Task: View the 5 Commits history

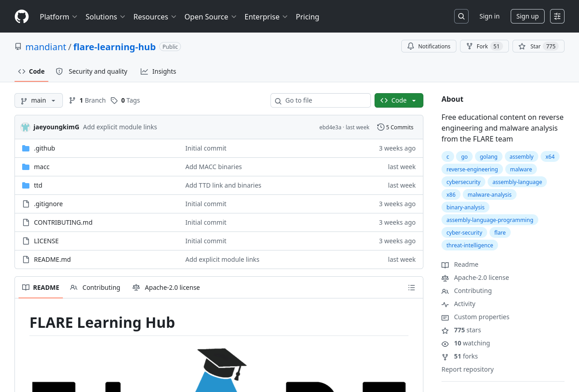Action: [x=395, y=127]
